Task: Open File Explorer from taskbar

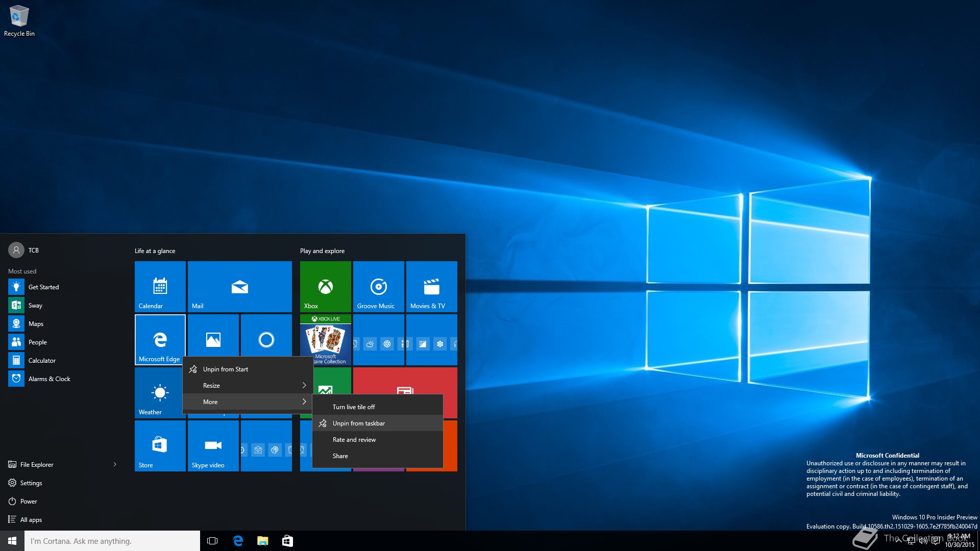Action: pyautogui.click(x=262, y=541)
